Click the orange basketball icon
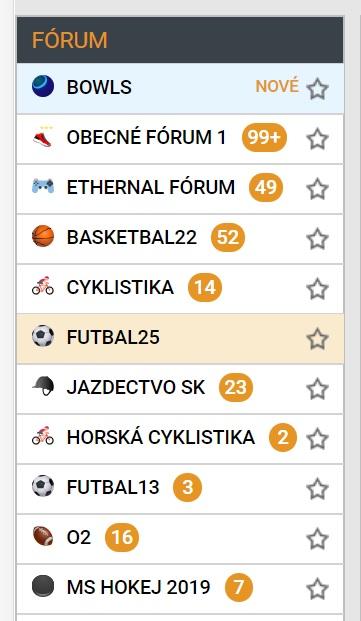 [x=43, y=236]
